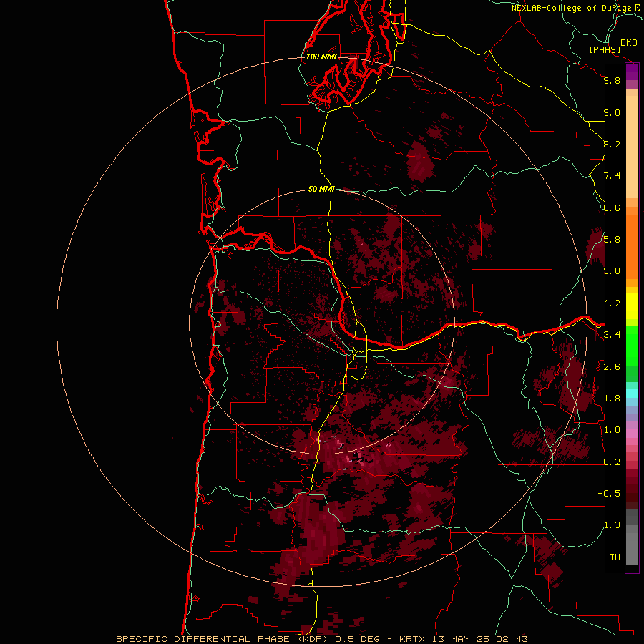Select the 8.2 legend value
Viewport: 644px width, 644px height.
click(x=612, y=144)
